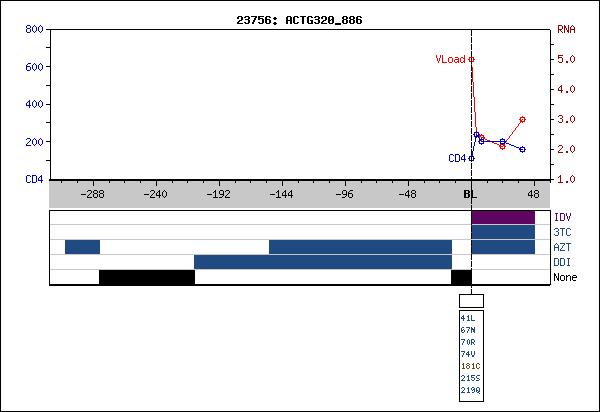This screenshot has height=412, width=600.
Task: Click the VLoad baseline data point
Action: click(471, 59)
